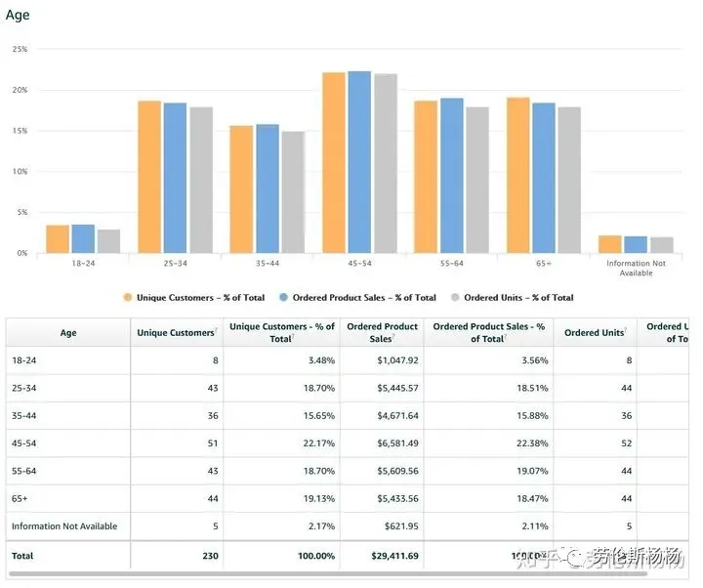This screenshot has width=703, height=588.
Task: Click the Ordered Product Sales header tooltip icon
Action: (393, 336)
